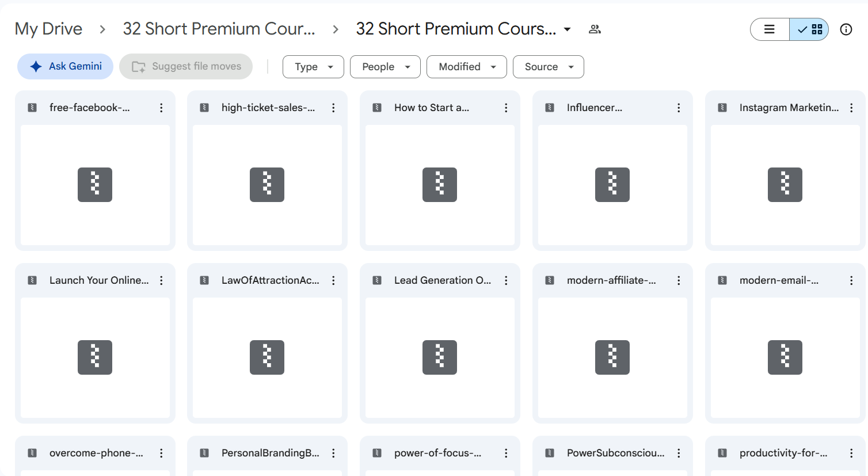The height and width of the screenshot is (476, 868).
Task: Click the high-ticket-sales-... file name
Action: coord(268,108)
